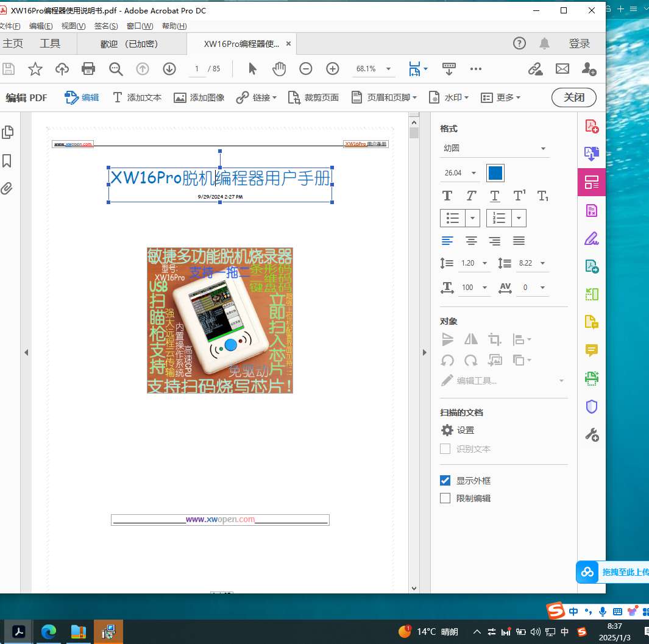Expand numbered list style dropdown
Viewport: 649px width, 644px height.
tap(519, 218)
